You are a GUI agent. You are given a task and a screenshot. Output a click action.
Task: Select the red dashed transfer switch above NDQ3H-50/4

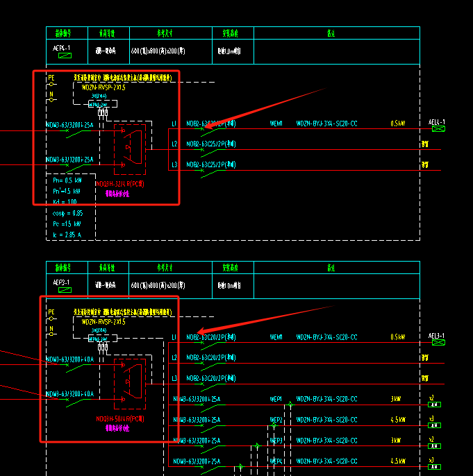(130, 384)
